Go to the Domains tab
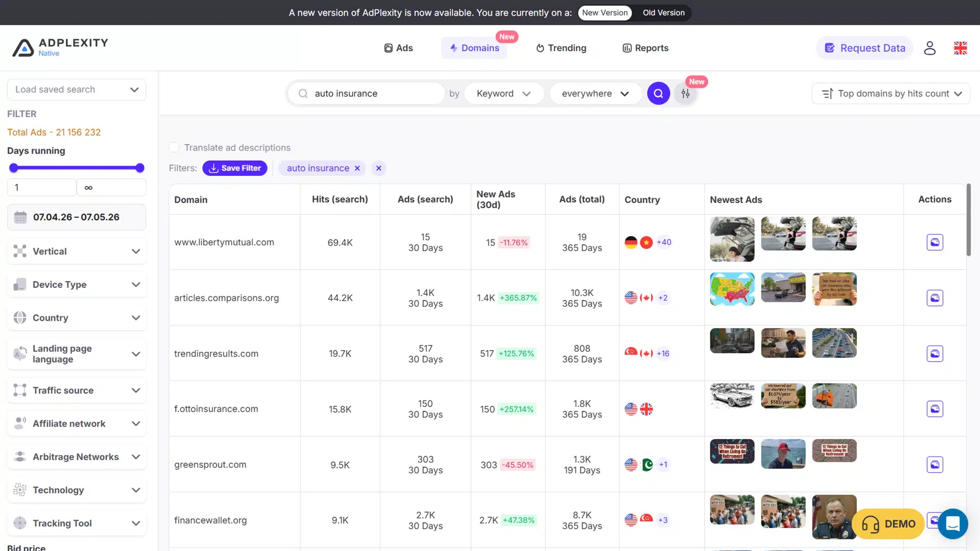This screenshot has width=980, height=551. pos(474,48)
